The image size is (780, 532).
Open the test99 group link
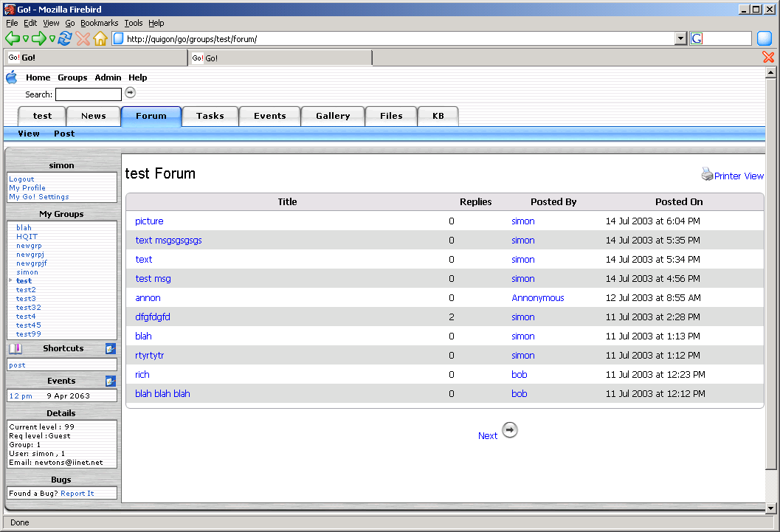[x=28, y=334]
